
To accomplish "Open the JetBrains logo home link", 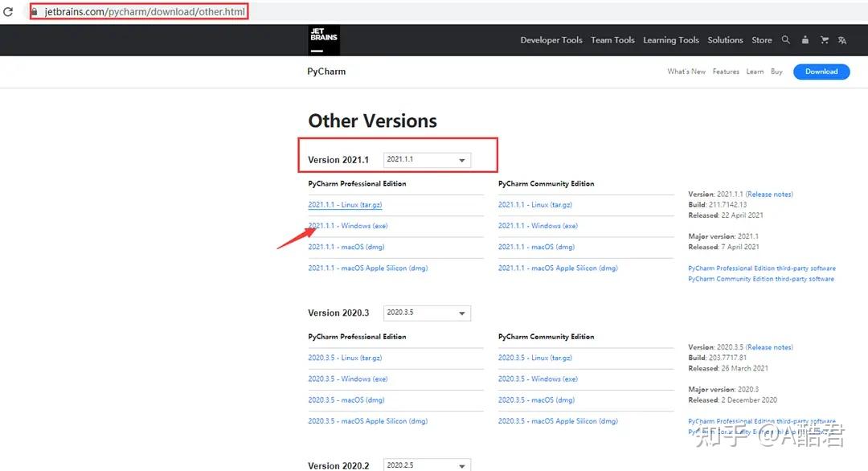I will [324, 40].
